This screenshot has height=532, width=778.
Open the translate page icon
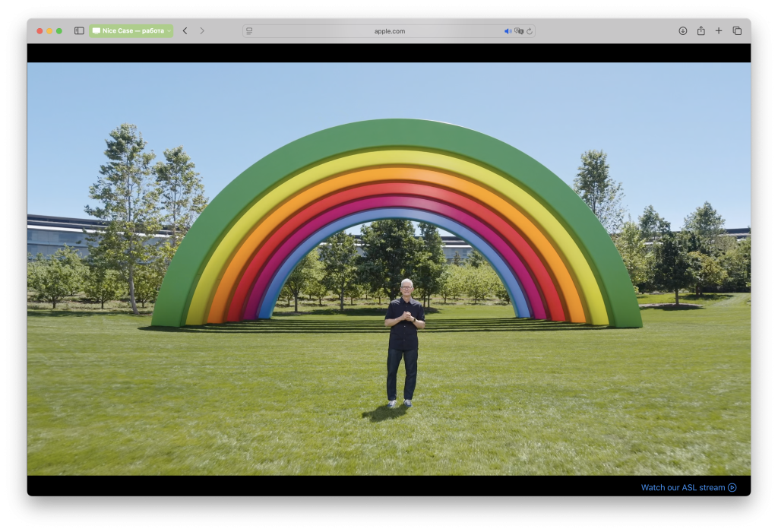pos(519,30)
